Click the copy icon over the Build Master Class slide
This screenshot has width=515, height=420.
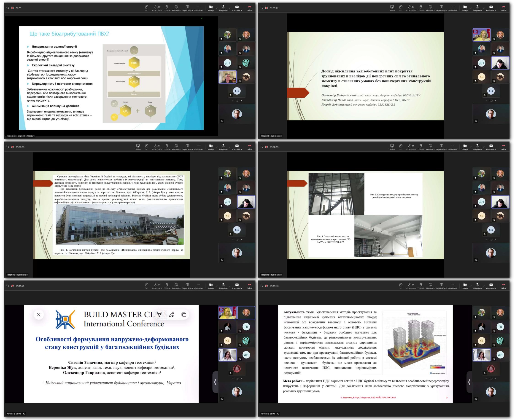(x=184, y=315)
